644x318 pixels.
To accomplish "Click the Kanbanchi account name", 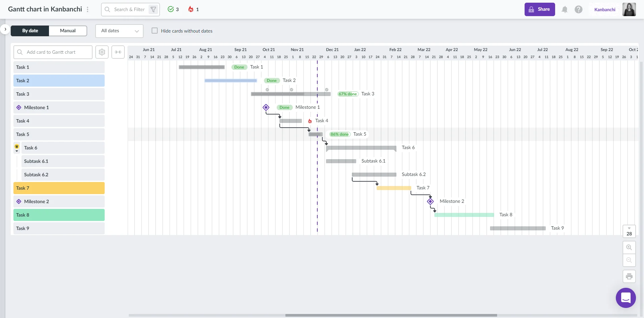I will click(x=604, y=9).
